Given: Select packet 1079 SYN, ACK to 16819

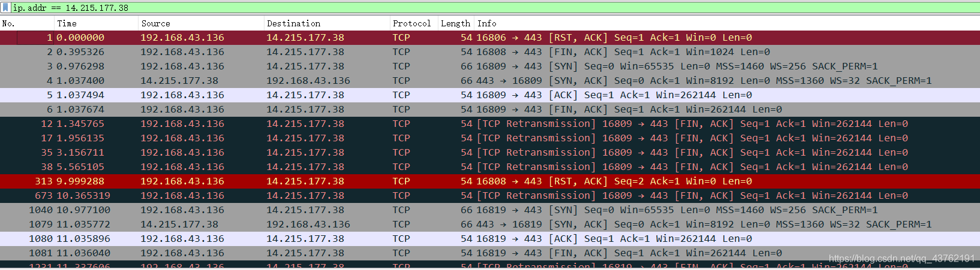Looking at the screenshot, I should 490,225.
